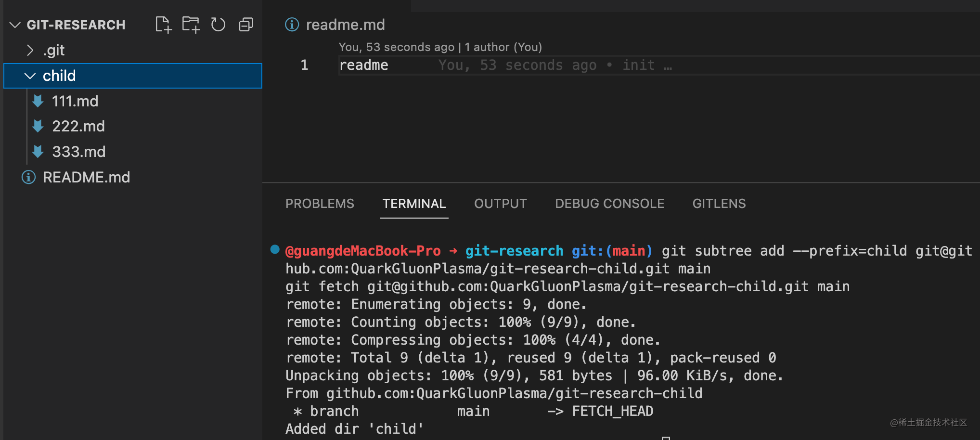Expand the .git folder
Image resolution: width=980 pixels, height=440 pixels.
pos(30,50)
